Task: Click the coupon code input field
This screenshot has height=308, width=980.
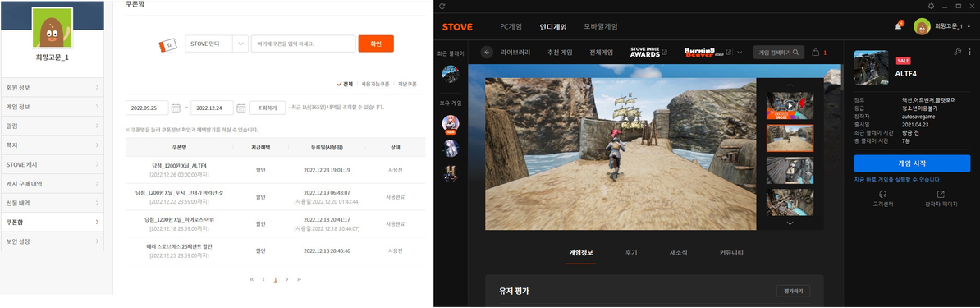Action: 303,44
